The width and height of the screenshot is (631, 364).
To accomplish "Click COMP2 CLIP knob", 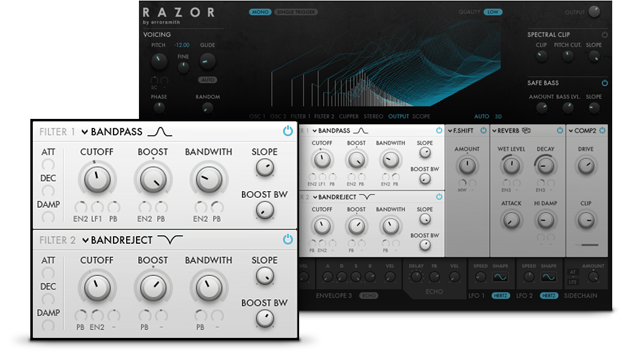I will 586,220.
